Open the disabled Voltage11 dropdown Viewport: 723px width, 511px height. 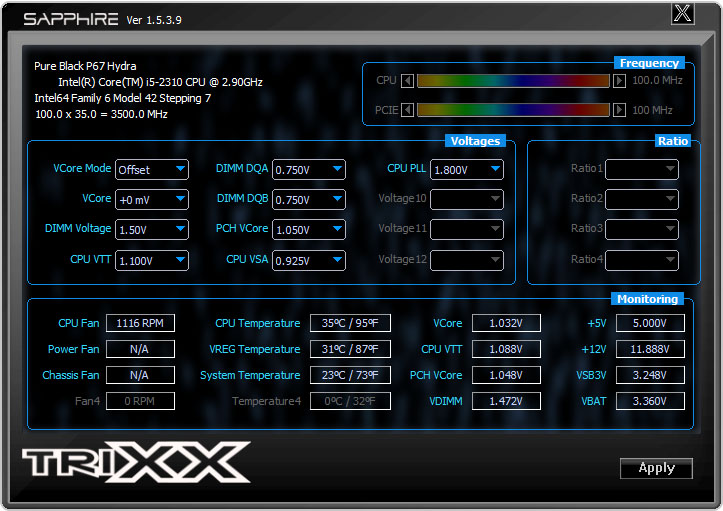[467, 229]
